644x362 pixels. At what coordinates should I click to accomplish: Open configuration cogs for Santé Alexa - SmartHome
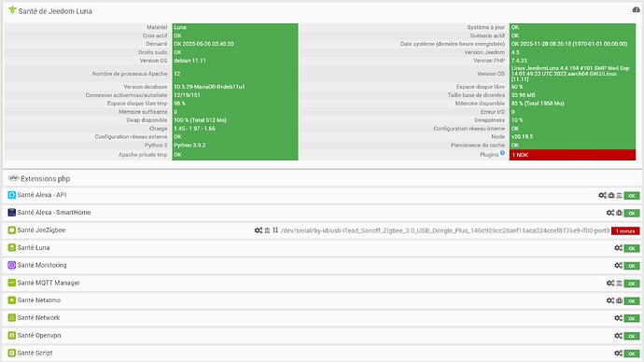tap(610, 213)
